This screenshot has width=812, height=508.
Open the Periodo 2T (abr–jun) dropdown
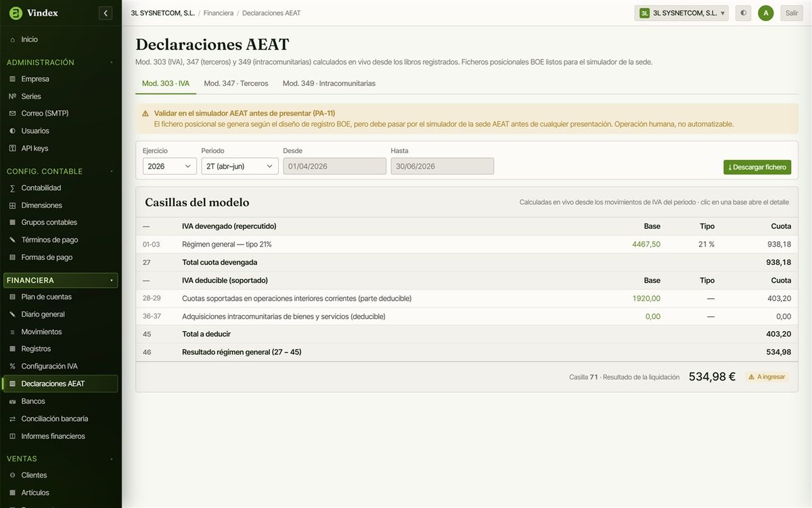[x=240, y=166]
